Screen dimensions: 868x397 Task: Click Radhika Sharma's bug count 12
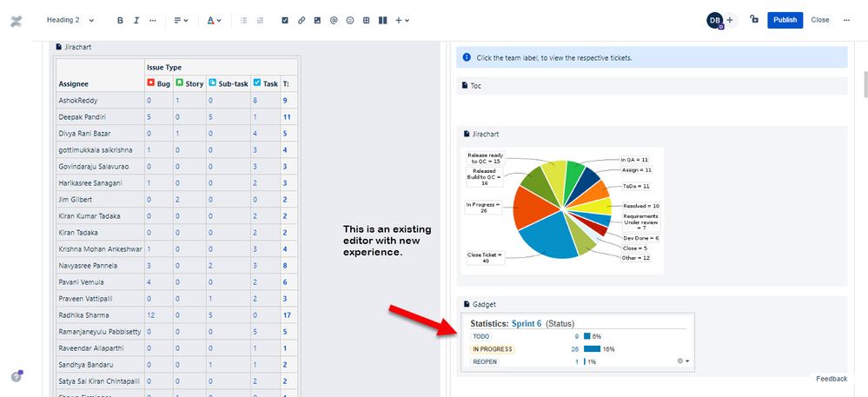(150, 315)
